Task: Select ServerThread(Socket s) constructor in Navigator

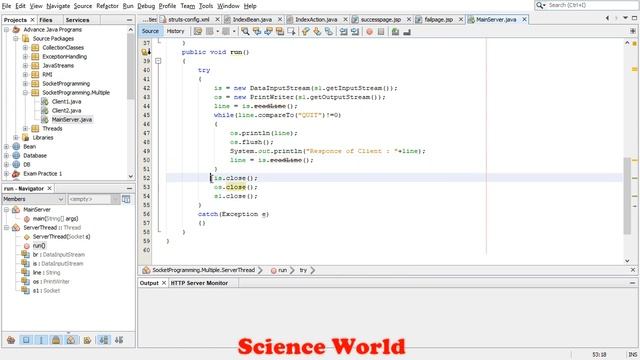Action: [61, 236]
